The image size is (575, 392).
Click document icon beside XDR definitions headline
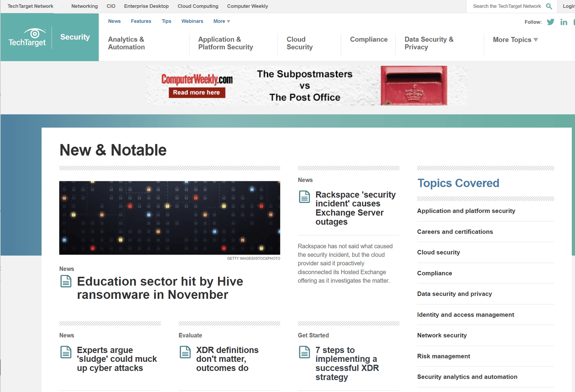(x=185, y=352)
